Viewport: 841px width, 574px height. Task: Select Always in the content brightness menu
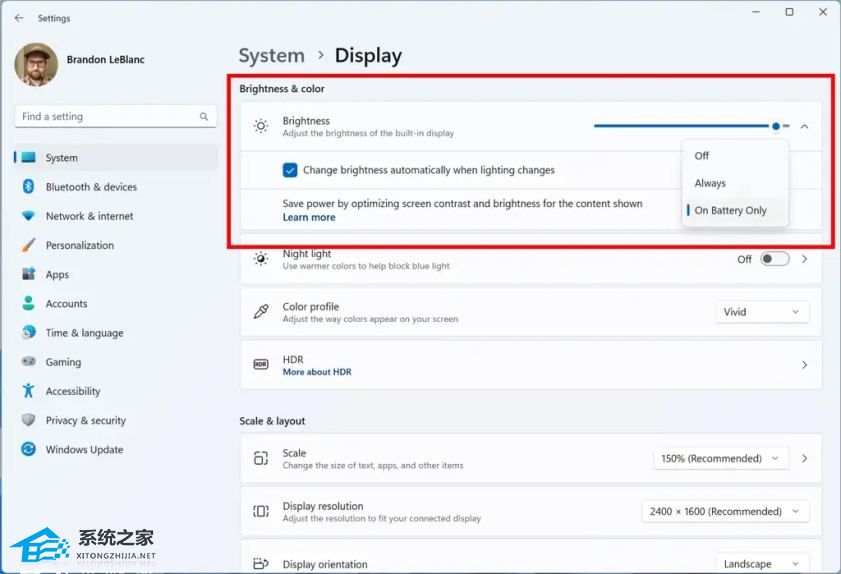pyautogui.click(x=710, y=183)
